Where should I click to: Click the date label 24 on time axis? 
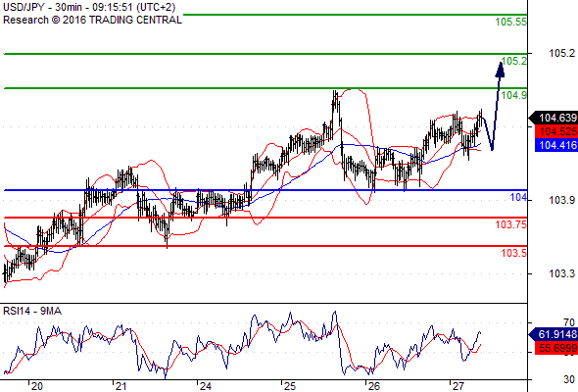click(206, 386)
